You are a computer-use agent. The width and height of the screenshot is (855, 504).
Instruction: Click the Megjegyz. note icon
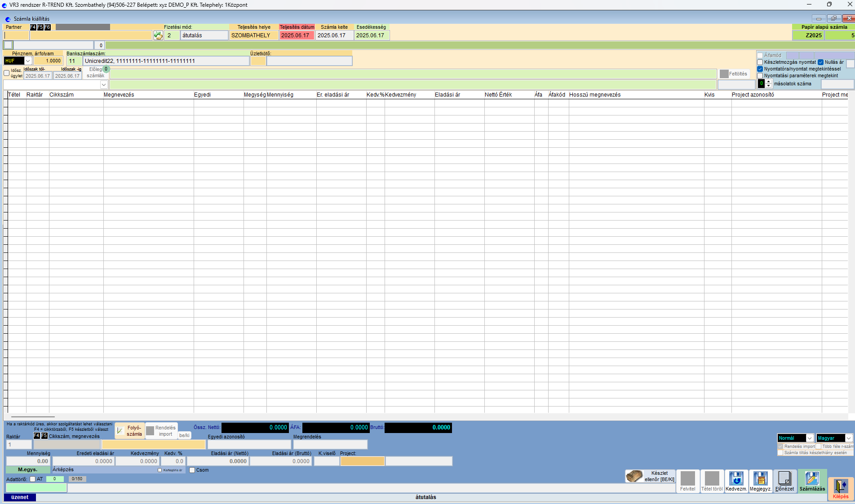(760, 479)
